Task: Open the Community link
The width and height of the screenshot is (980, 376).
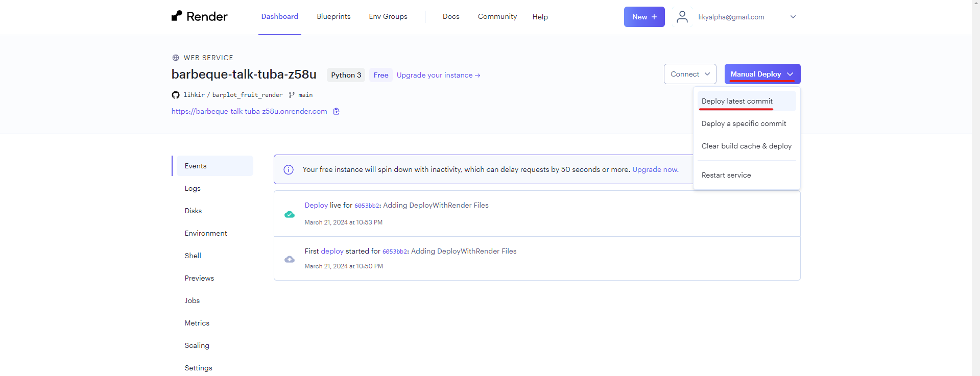Action: [x=497, y=16]
